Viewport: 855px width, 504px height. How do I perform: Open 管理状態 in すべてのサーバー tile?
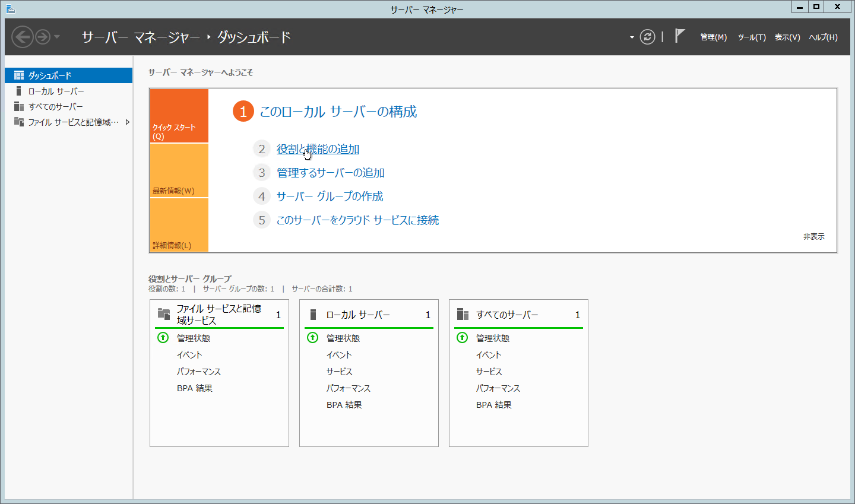tap(493, 338)
